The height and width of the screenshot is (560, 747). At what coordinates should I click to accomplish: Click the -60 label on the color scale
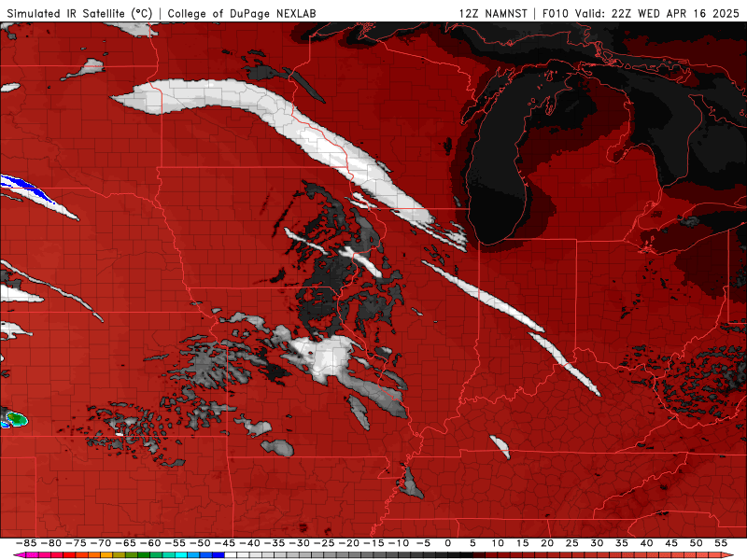150,543
